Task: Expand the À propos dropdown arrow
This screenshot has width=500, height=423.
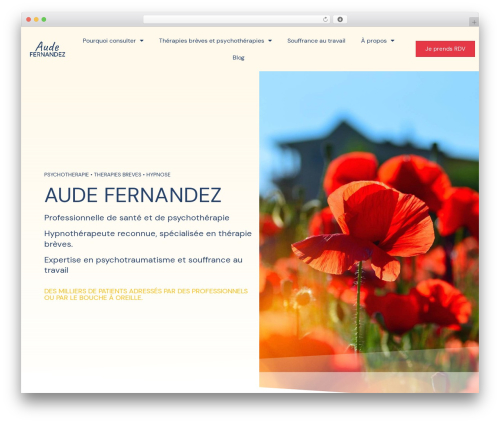Action: coord(392,41)
